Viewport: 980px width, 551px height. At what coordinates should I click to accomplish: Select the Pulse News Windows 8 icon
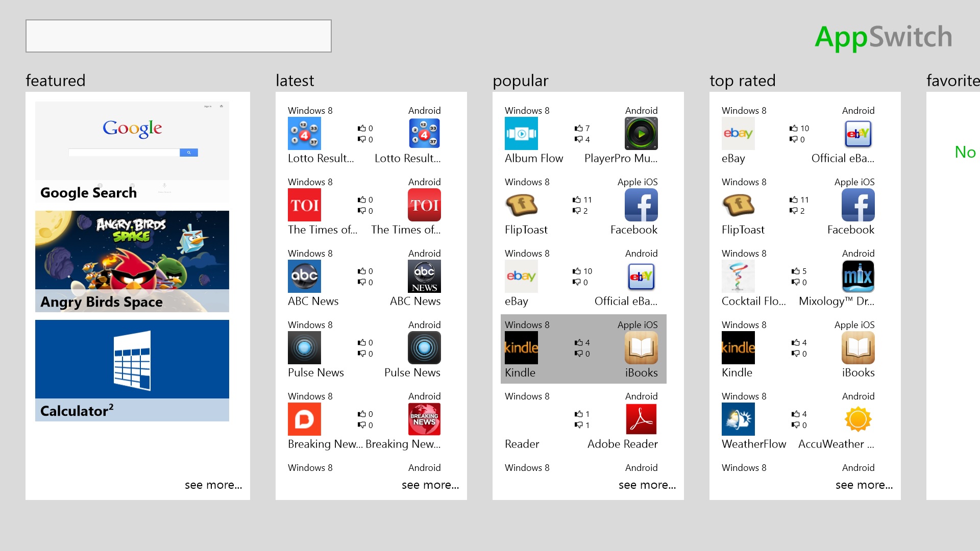tap(304, 348)
